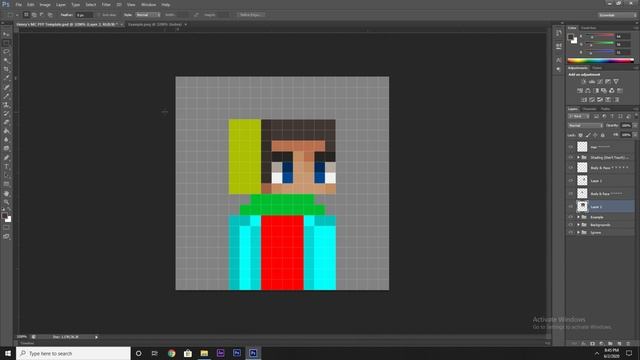Select the Eraser tool
Viewport: 640px width, 360px height.
[6, 122]
